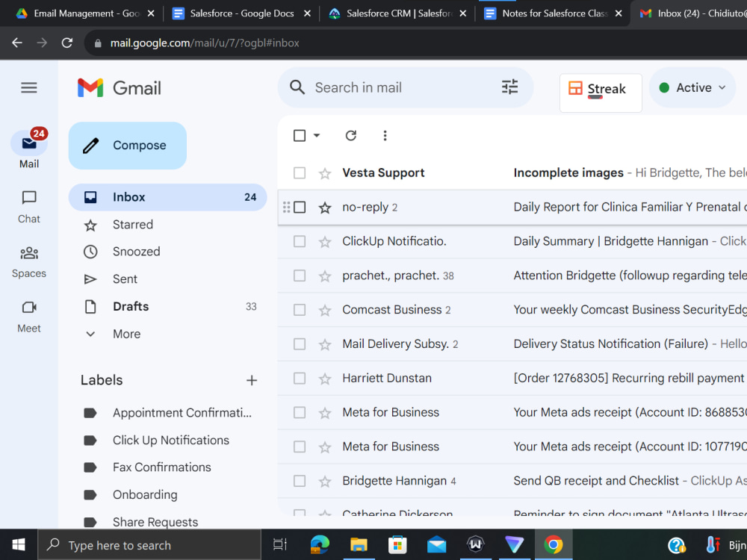The height and width of the screenshot is (560, 747).
Task: Star the Harriett Dunstan email
Action: click(x=325, y=379)
